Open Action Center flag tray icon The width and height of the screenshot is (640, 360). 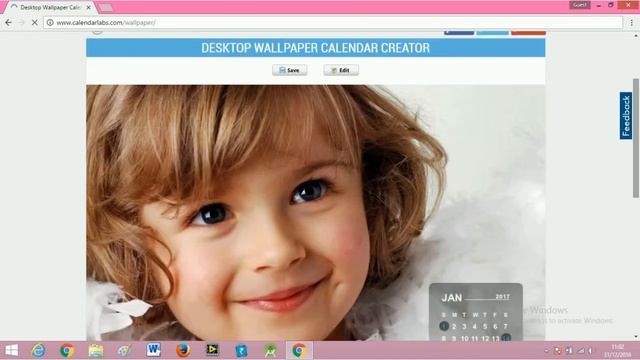[558, 351]
